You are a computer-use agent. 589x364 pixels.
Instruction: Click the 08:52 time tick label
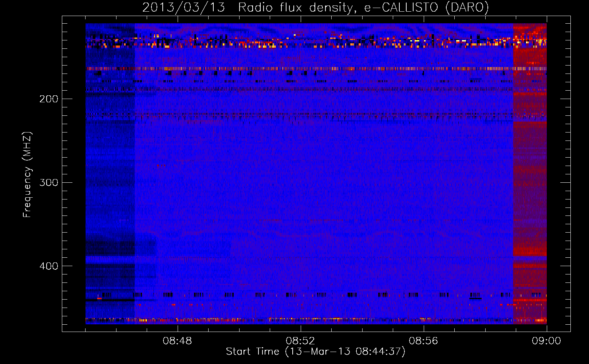point(300,341)
